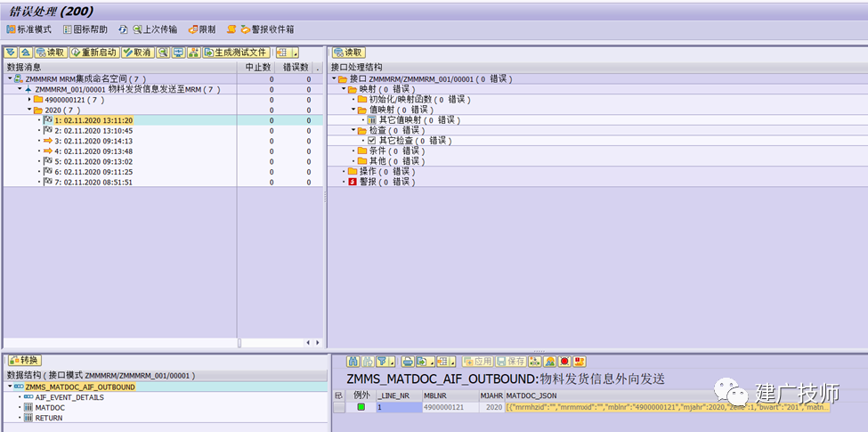The height and width of the screenshot is (432, 868).
Task: Click the monitor display icon in data toolbar
Action: 178,53
